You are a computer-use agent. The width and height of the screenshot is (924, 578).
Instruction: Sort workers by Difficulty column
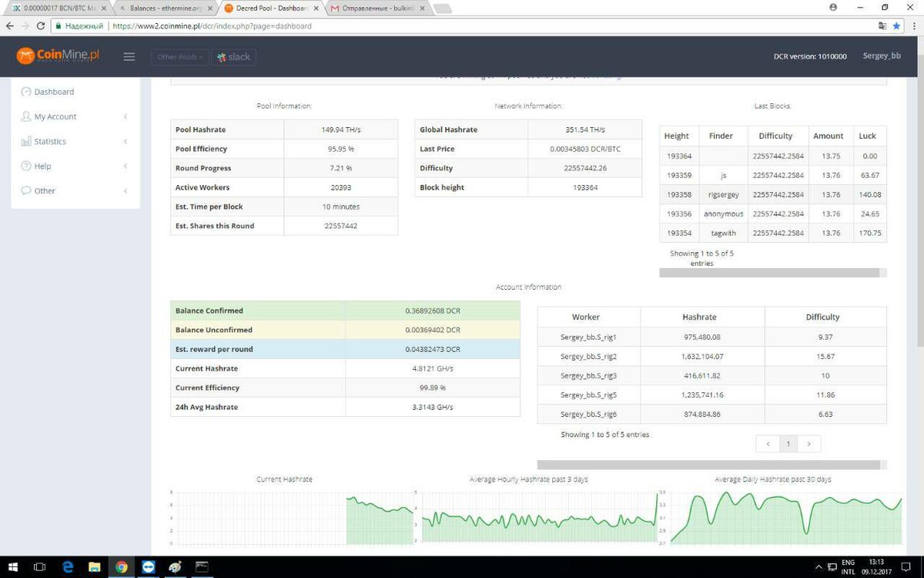(x=825, y=317)
